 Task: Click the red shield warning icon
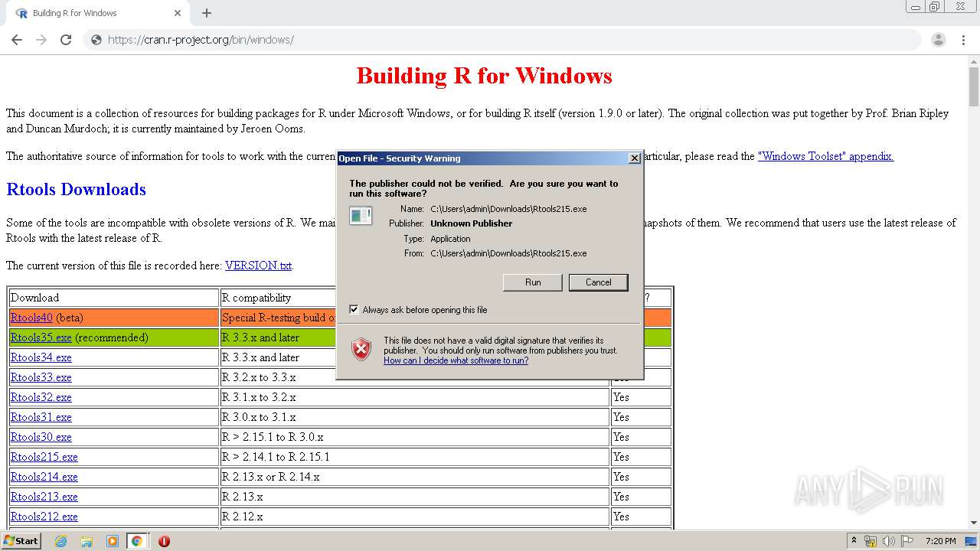[361, 350]
